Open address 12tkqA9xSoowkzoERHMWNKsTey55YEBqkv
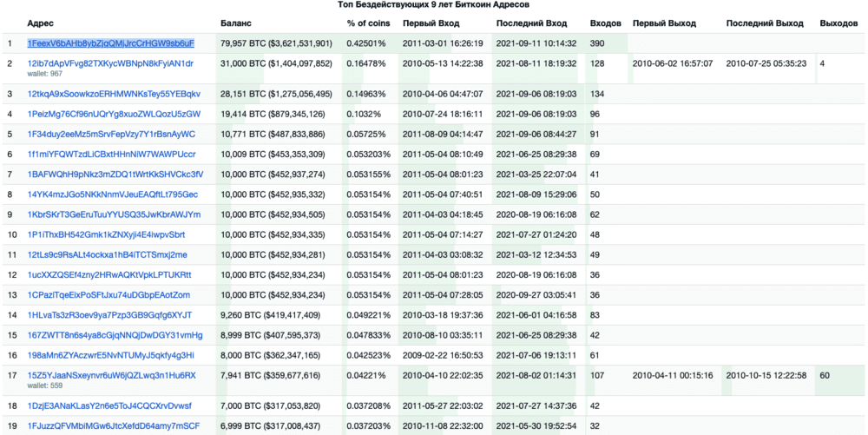 (x=114, y=94)
